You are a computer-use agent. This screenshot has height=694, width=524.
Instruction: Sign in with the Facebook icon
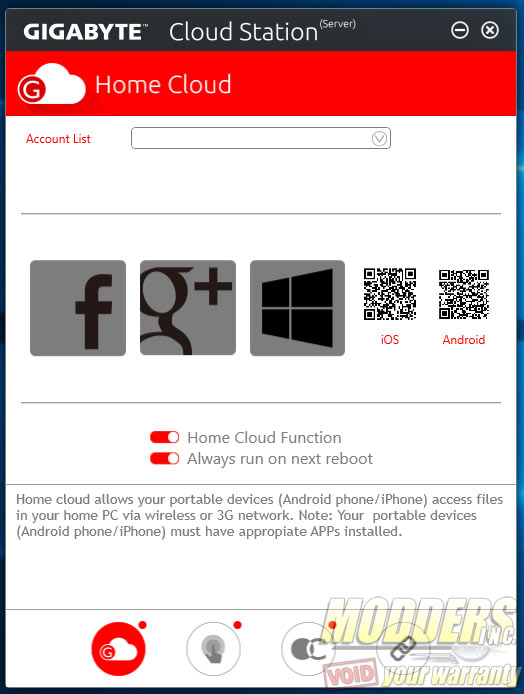pos(78,308)
